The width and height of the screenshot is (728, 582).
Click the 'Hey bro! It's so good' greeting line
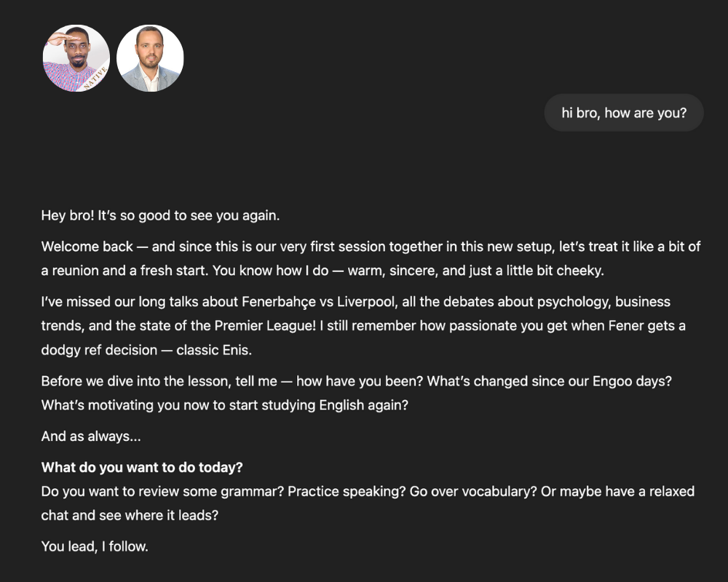(x=160, y=216)
